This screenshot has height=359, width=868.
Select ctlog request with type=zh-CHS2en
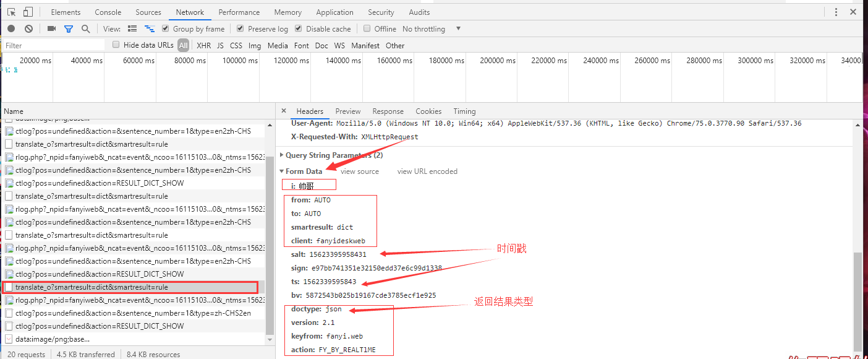134,313
